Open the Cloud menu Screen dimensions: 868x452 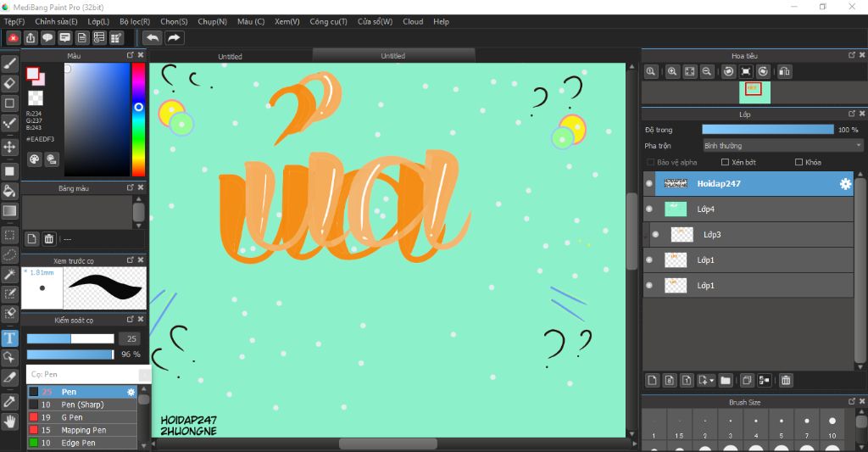(x=413, y=21)
